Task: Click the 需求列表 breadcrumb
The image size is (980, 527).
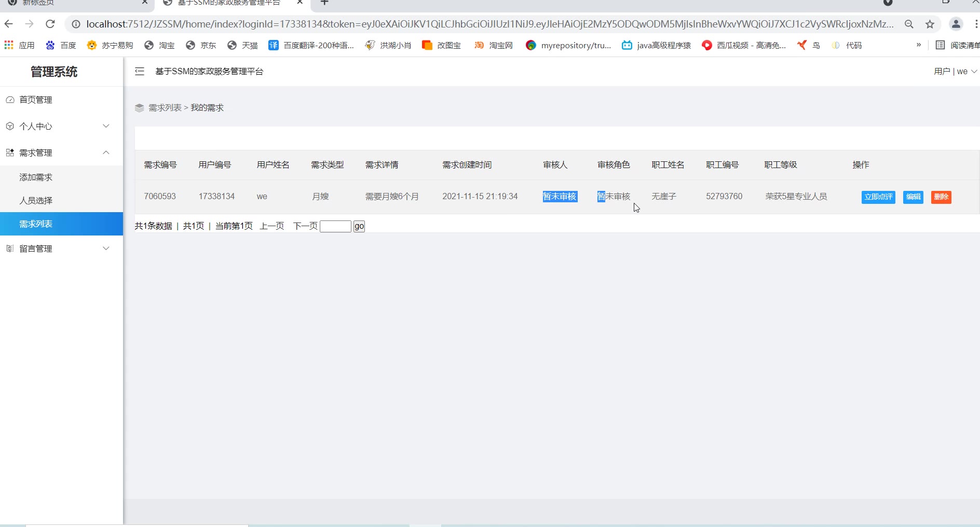Action: point(165,108)
